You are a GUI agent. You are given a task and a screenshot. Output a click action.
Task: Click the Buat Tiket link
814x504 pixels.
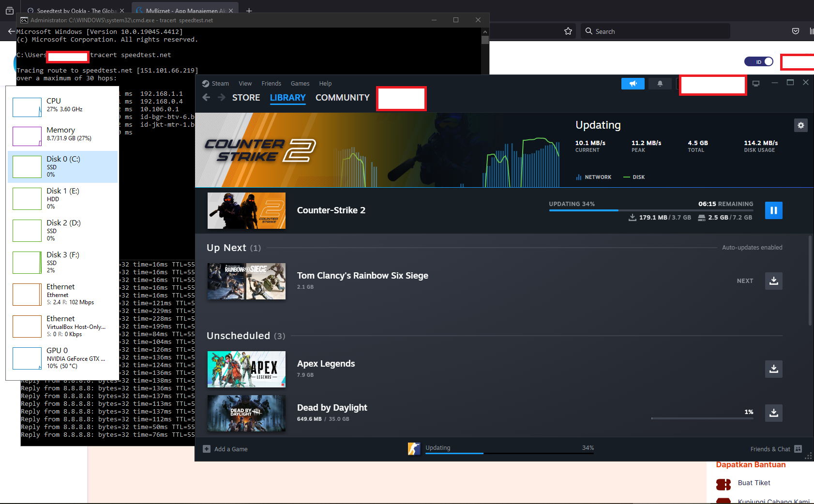click(x=753, y=482)
